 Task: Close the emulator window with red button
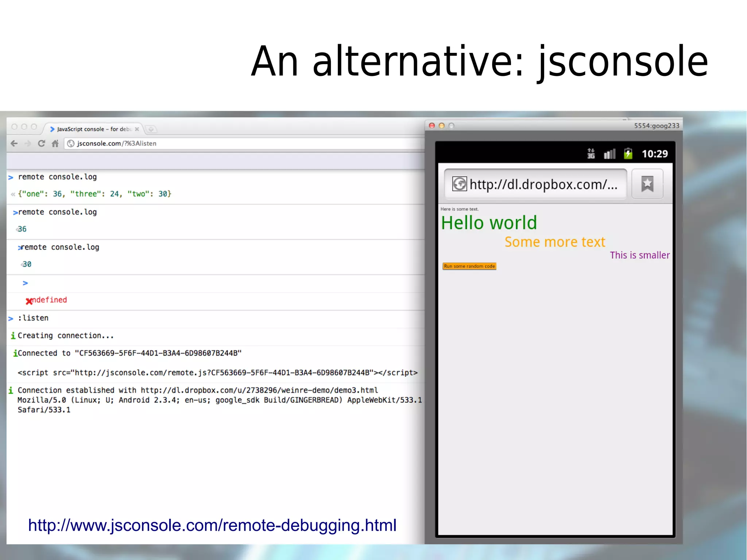[x=432, y=125]
